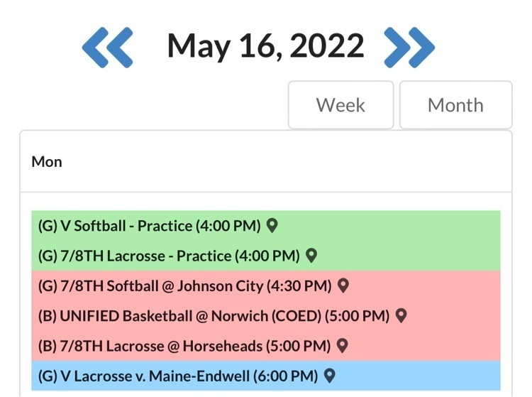View UNIFIED Basketball @ Norwich (COED) details
The height and width of the screenshot is (397, 532).
(x=214, y=315)
